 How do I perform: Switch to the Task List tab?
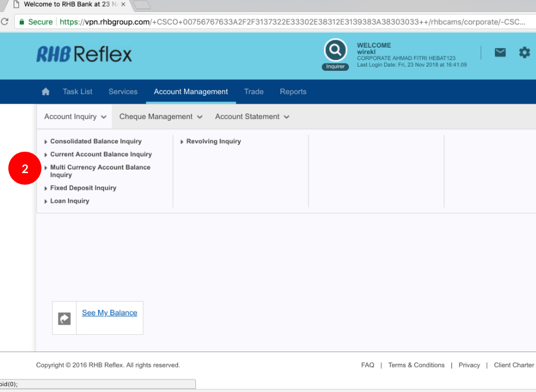[77, 92]
